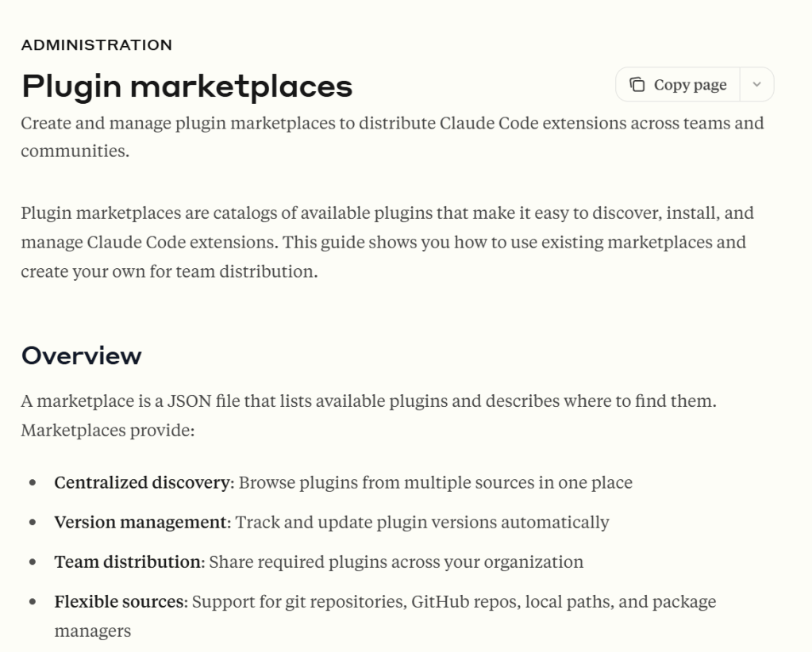Click the bullet dot before Team distribution
The image size is (812, 652).
[x=33, y=562]
